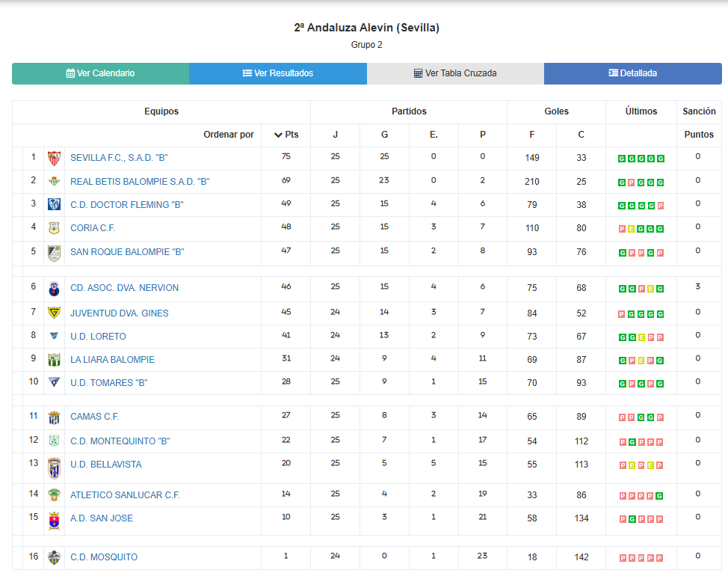The width and height of the screenshot is (728, 579).
Task: Click the green G result in Atletico Sanlucar row
Action: click(659, 496)
